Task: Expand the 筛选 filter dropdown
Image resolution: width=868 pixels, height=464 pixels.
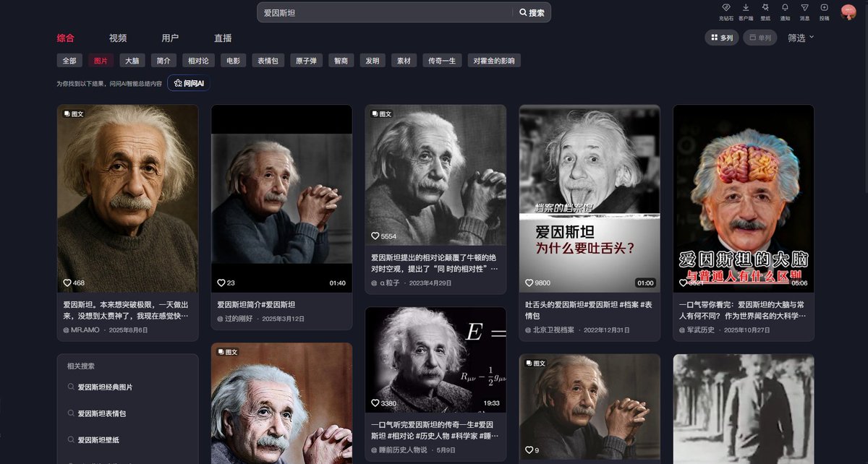Action: [801, 38]
